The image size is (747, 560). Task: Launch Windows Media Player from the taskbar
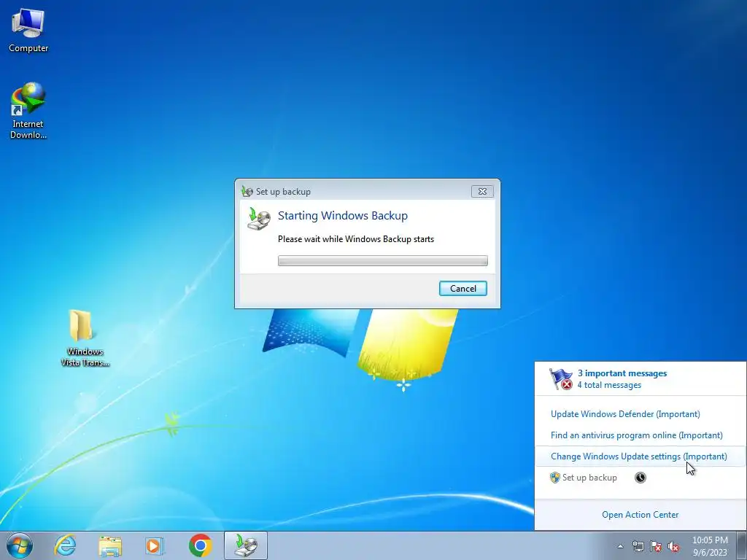tap(155, 545)
